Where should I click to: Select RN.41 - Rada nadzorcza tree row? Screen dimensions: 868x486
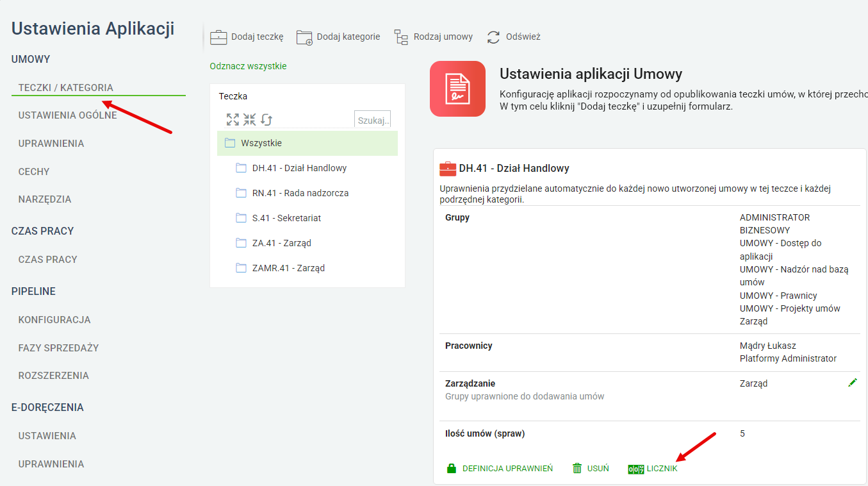tap(307, 193)
